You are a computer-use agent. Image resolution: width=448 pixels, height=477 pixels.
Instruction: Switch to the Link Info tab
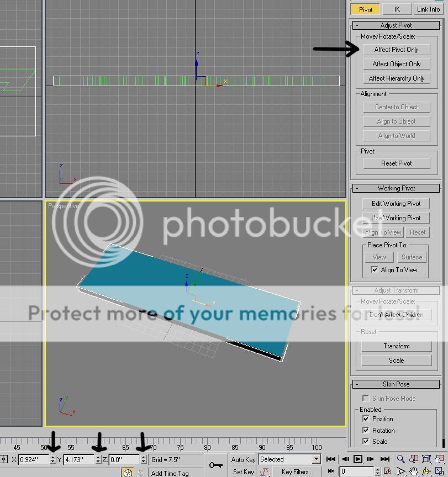428,9
